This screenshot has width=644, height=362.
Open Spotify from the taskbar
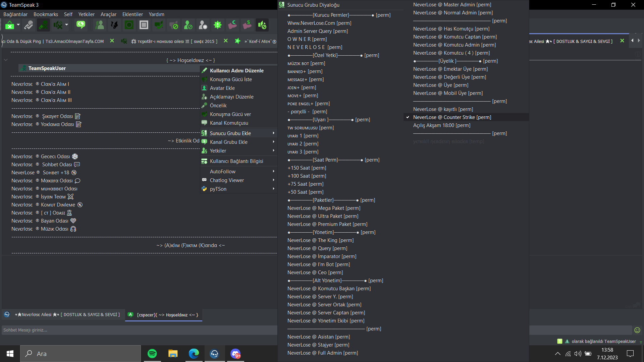click(152, 354)
